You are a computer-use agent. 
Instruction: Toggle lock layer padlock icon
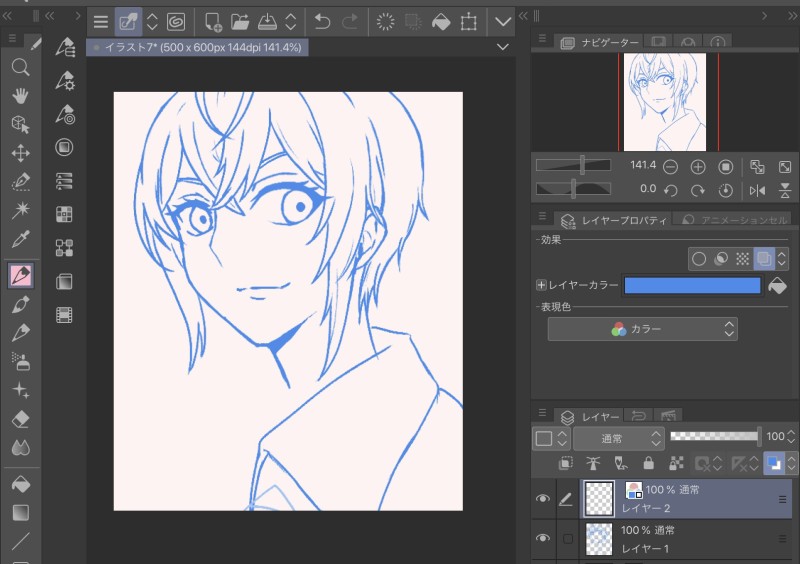(648, 463)
